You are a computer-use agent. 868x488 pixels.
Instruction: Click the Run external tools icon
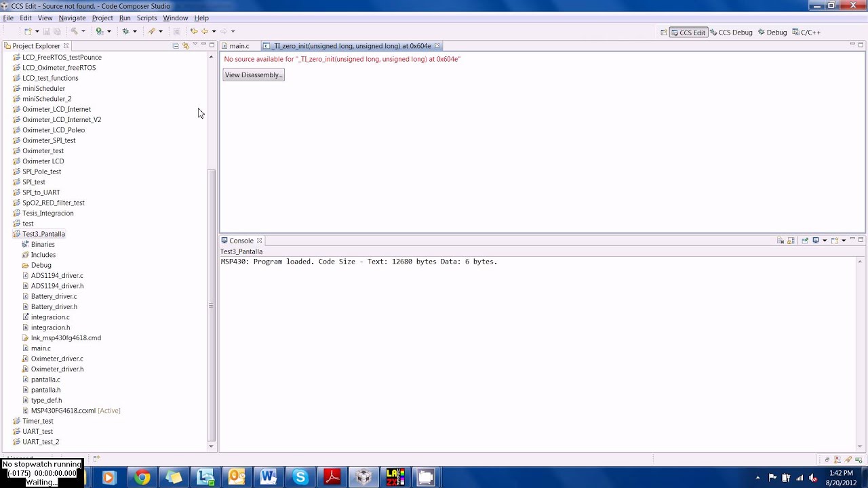100,31
